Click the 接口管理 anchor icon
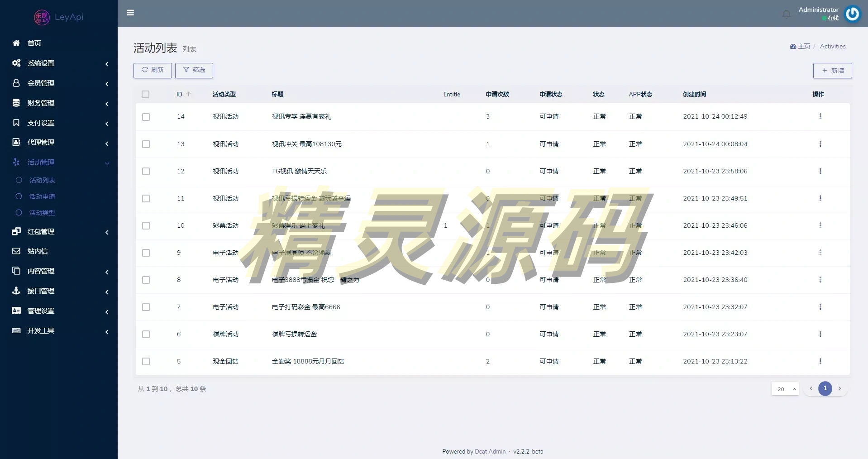 coord(16,291)
